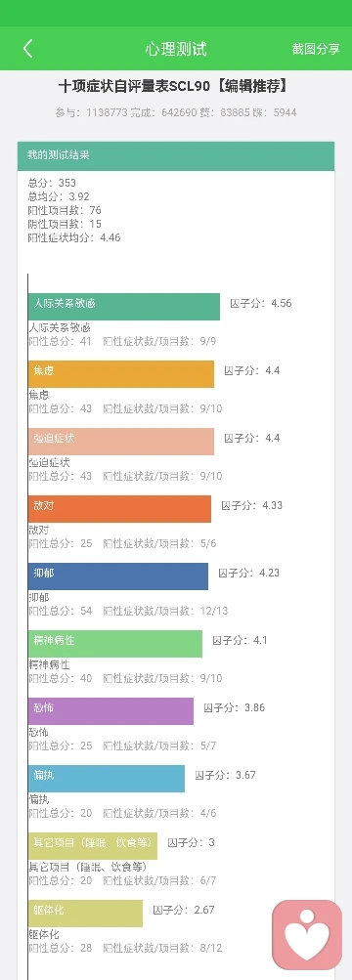Screen dimensions: 352x980
Task: Select the dark blue 抑郁 bar
Action: coord(118,576)
